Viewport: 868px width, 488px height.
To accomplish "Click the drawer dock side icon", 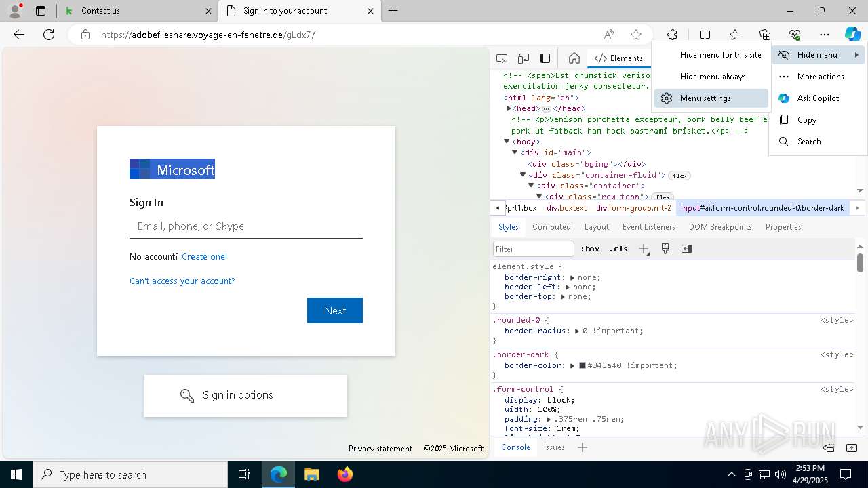I will (x=829, y=447).
